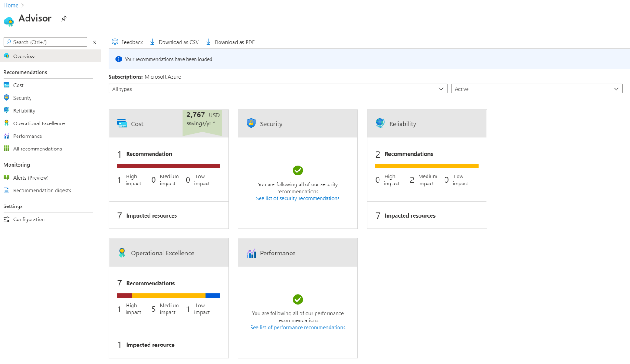Click Operational Excellence ribbon icon in sidebar
Screen dimensions: 630x364
click(6, 123)
